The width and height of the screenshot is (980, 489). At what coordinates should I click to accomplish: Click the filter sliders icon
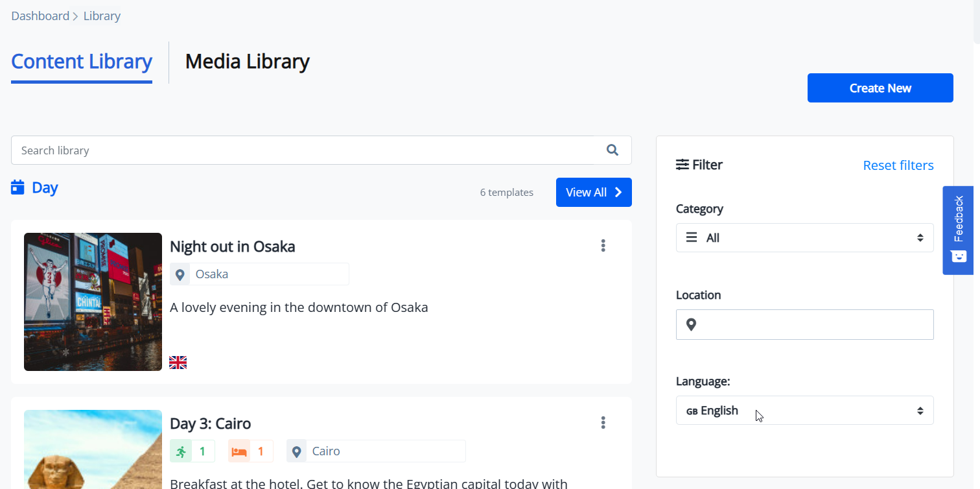682,165
